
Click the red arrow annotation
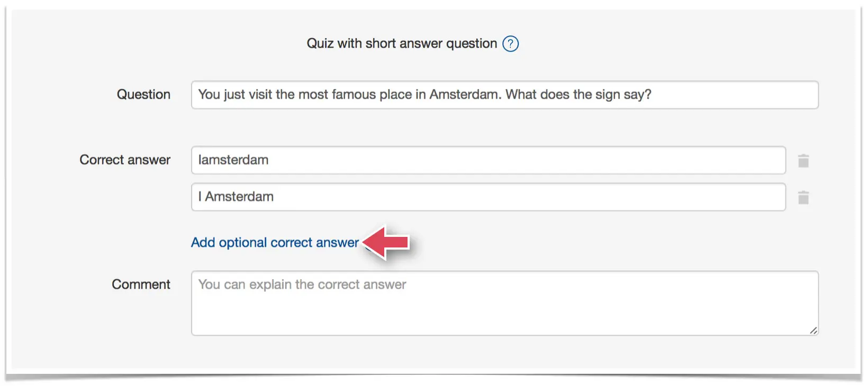point(386,242)
